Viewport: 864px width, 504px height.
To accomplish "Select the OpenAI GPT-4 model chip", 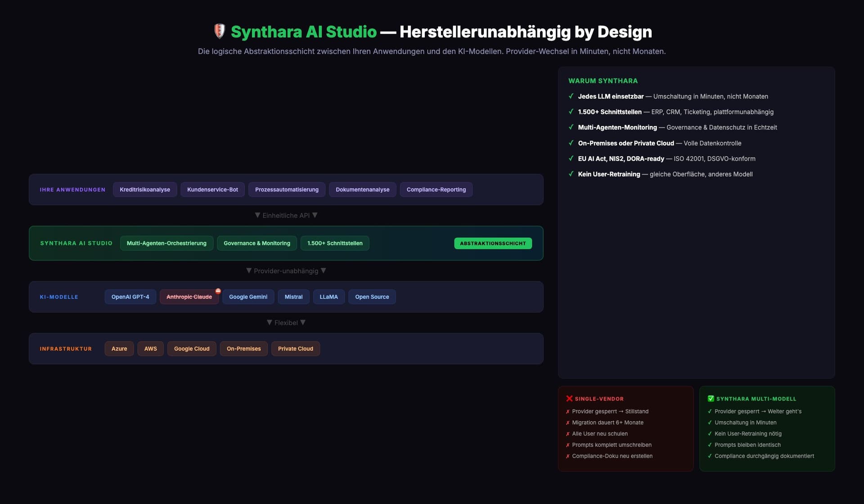I will click(130, 297).
